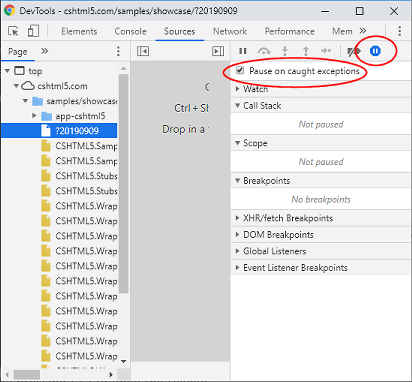412x382 pixels.
Task: Minimize the DevTools window
Action: tap(325, 11)
